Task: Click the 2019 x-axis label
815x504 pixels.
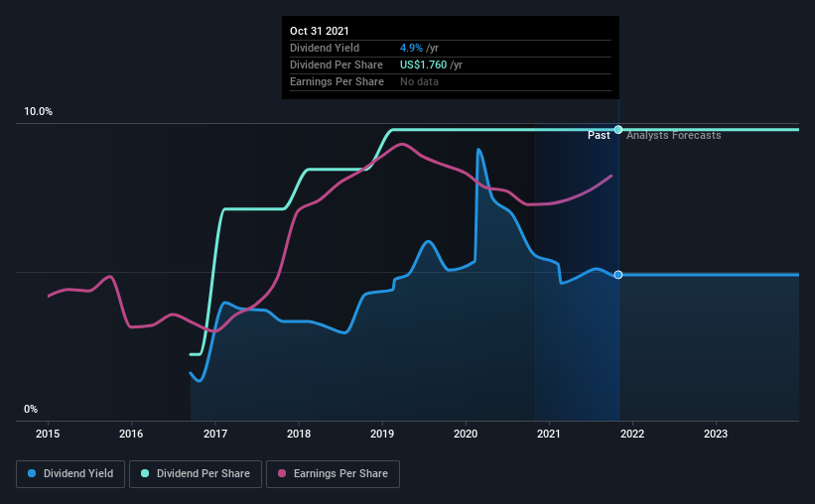Action: tap(382, 434)
